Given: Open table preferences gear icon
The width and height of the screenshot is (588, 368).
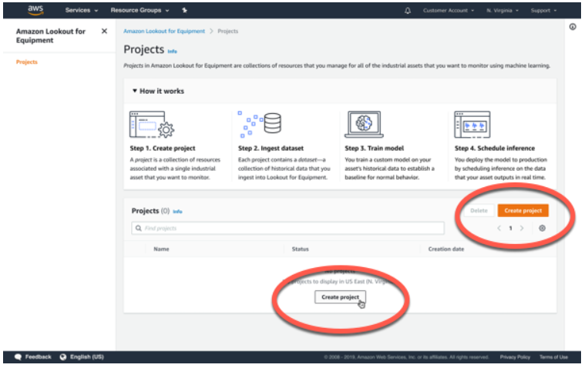Looking at the screenshot, I should tap(542, 228).
